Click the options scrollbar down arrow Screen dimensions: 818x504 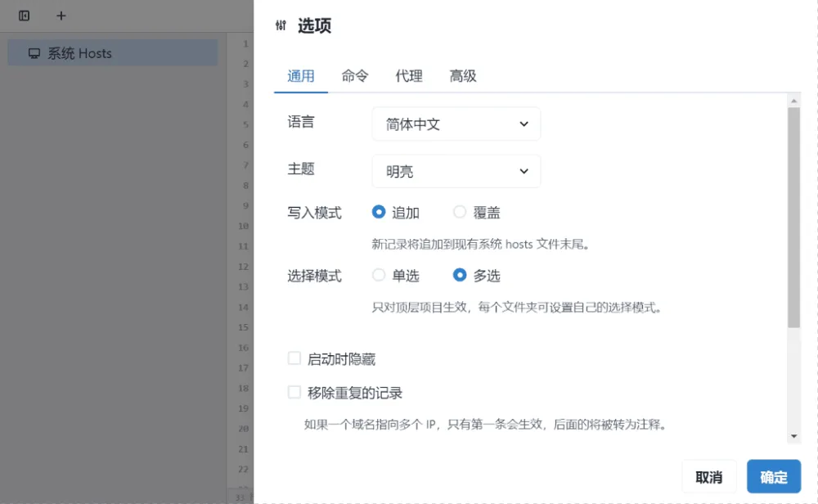(x=794, y=436)
